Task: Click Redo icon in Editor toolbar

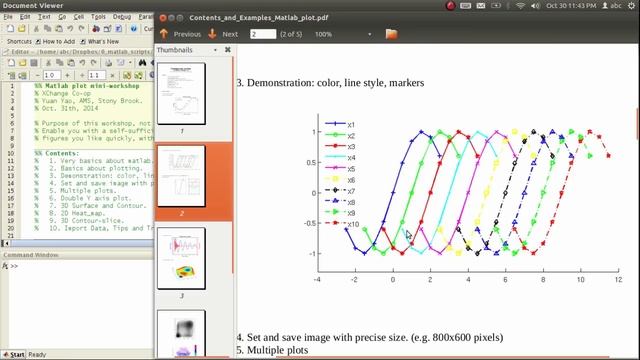Action: tap(93, 63)
